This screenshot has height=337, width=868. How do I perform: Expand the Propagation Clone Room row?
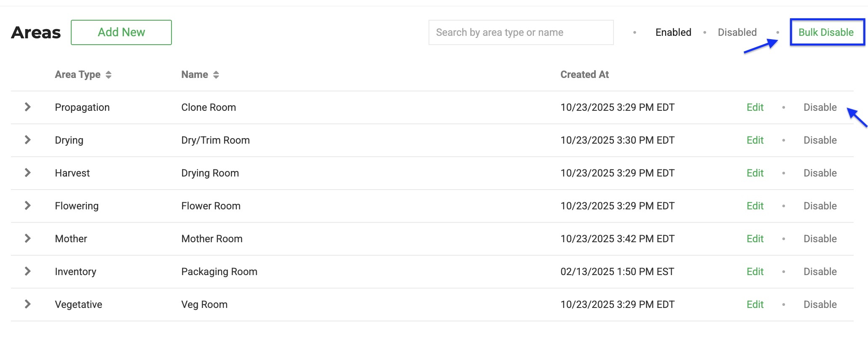tap(28, 107)
